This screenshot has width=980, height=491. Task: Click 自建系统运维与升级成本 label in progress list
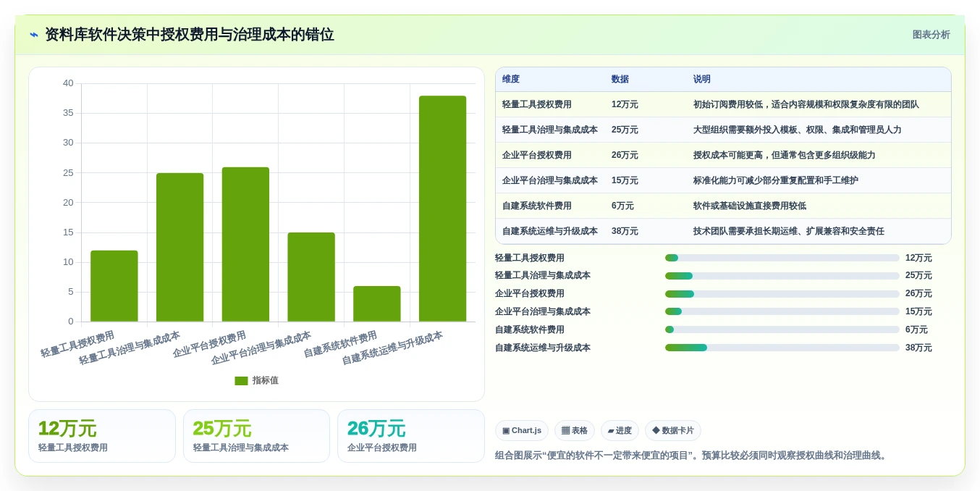[x=543, y=348]
